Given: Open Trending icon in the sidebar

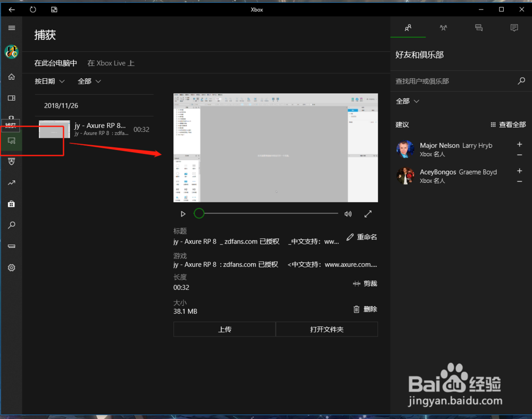Looking at the screenshot, I should pos(12,183).
